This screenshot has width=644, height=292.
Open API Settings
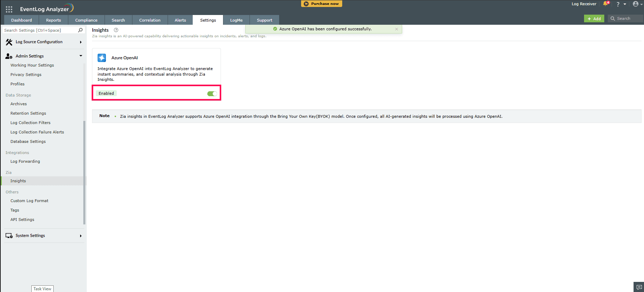pos(22,220)
